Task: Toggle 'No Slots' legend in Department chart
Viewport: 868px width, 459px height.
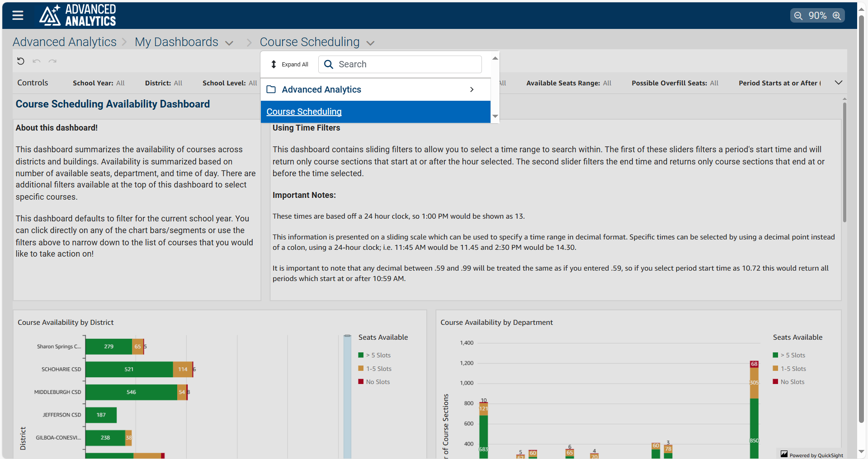Action: [x=792, y=382]
